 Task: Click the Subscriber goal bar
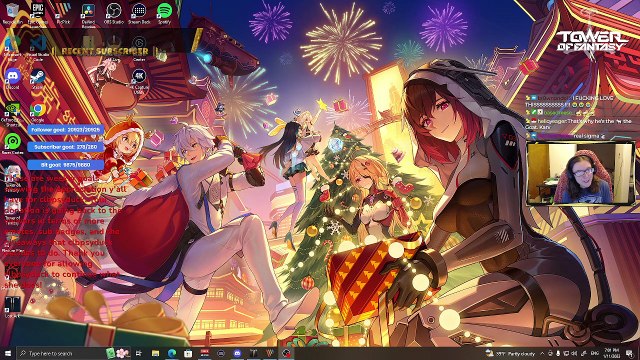click(66, 147)
